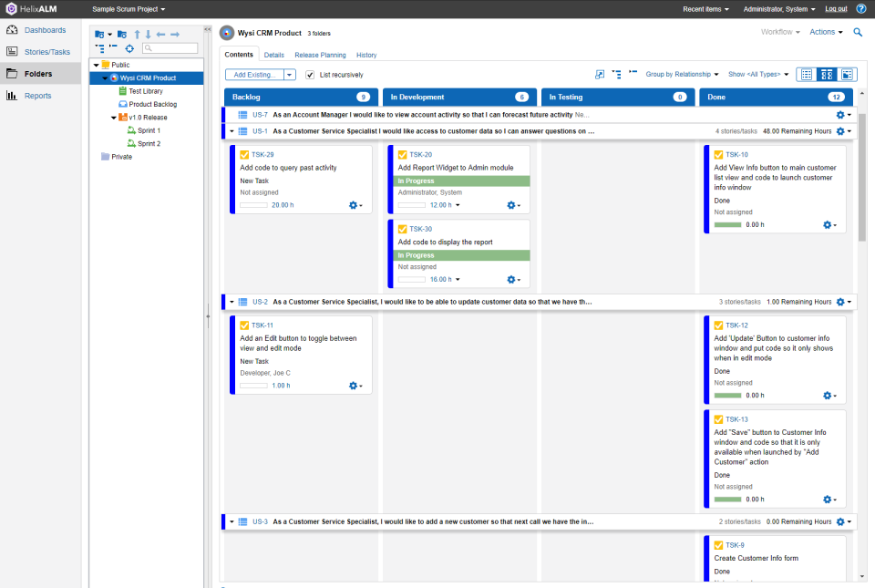Expand all folders in tree toolbar
875x588 pixels.
click(100, 48)
